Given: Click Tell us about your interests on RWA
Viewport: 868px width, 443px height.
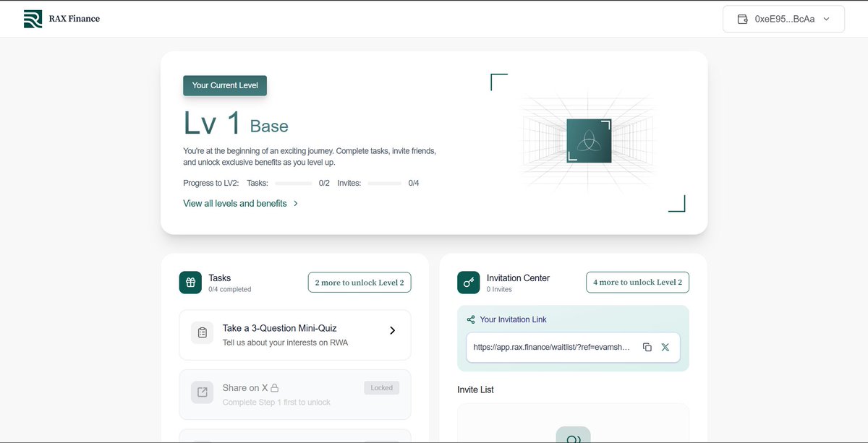Looking at the screenshot, I should tap(285, 343).
